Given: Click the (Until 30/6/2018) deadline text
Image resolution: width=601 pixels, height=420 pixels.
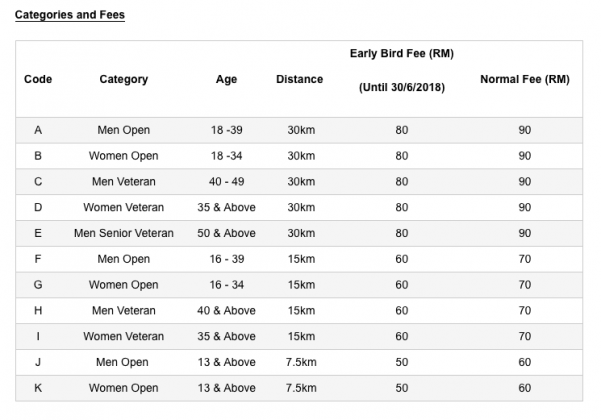Looking at the screenshot, I should tap(402, 88).
